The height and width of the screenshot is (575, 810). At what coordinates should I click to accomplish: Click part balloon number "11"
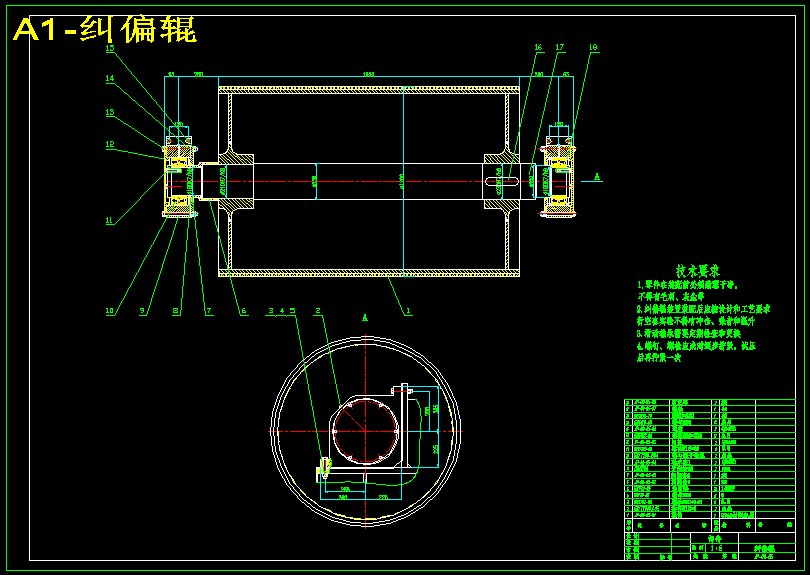110,220
